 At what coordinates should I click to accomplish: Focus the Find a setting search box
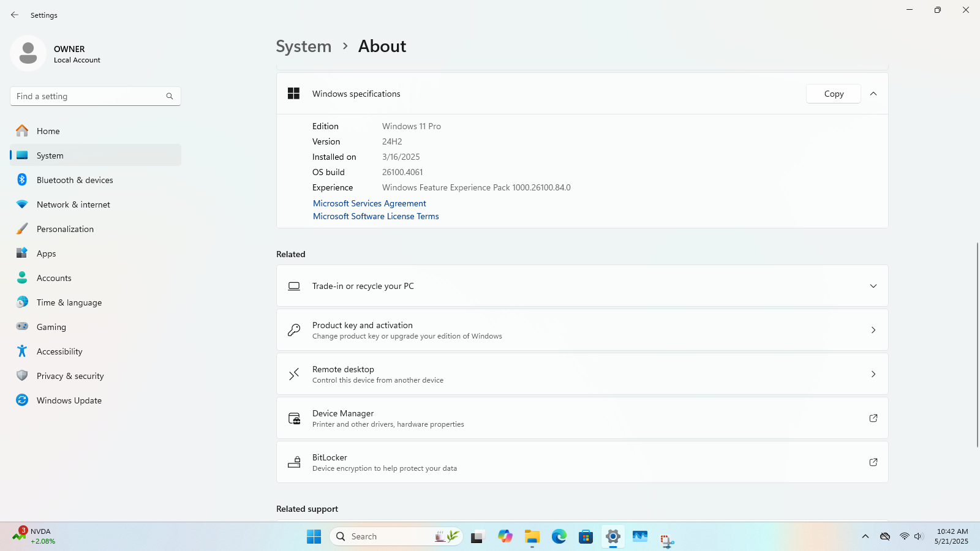pyautogui.click(x=96, y=96)
